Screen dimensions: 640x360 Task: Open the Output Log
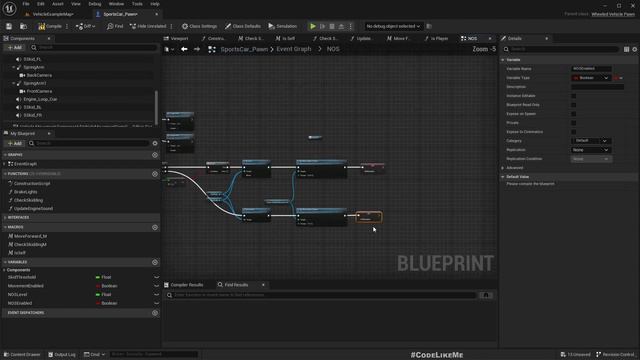[62, 354]
